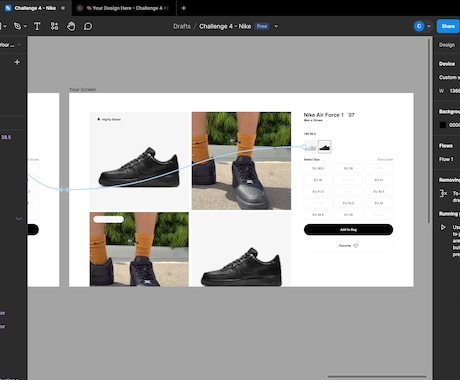The image size is (460, 380).
Task: Click the Figma file icon on Challenge 4 tab
Action: point(8,8)
